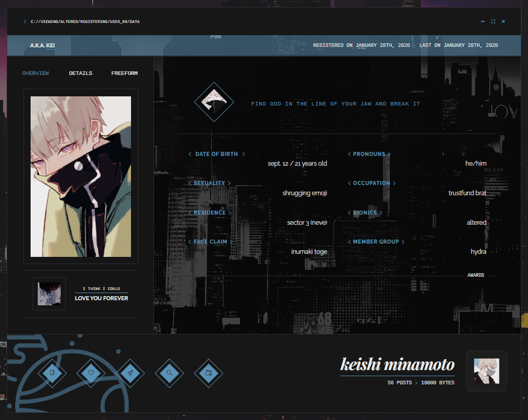Click the Pronouns field label
Viewport: 528px width, 420px height.
point(369,154)
